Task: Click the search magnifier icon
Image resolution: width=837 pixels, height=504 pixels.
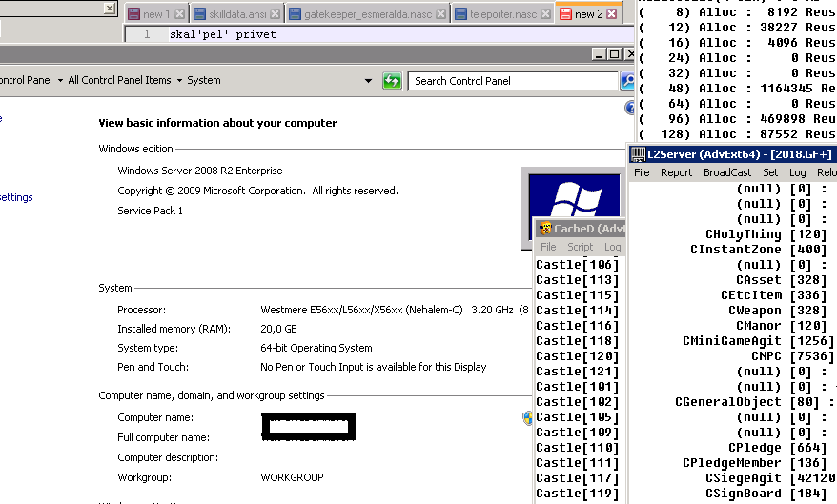Action: tap(627, 81)
